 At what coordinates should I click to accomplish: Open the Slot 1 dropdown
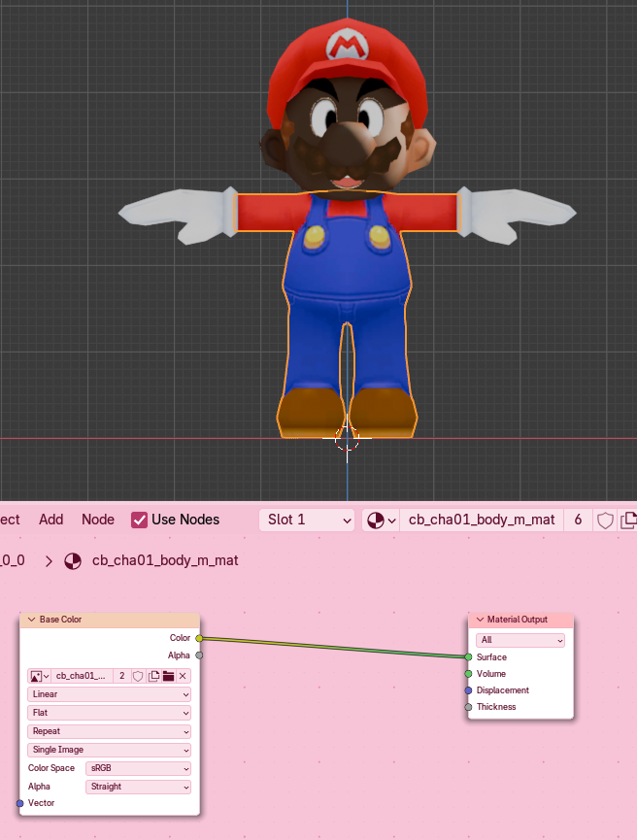307,520
